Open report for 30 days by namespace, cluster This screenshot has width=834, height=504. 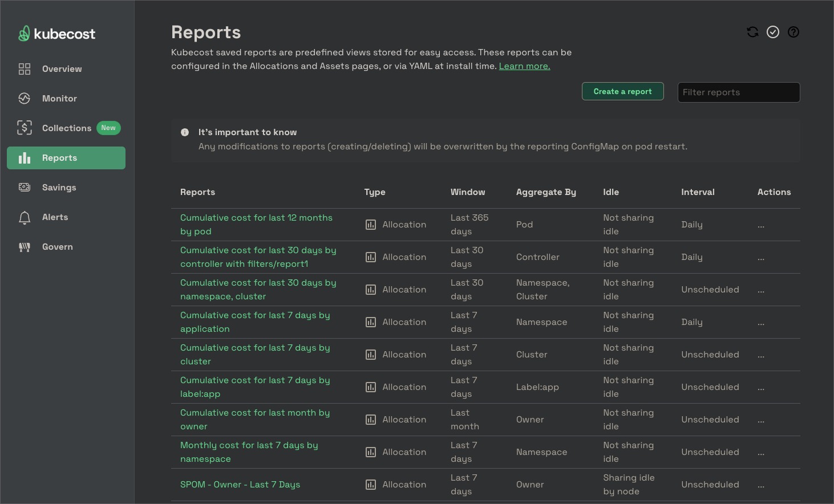(x=258, y=290)
